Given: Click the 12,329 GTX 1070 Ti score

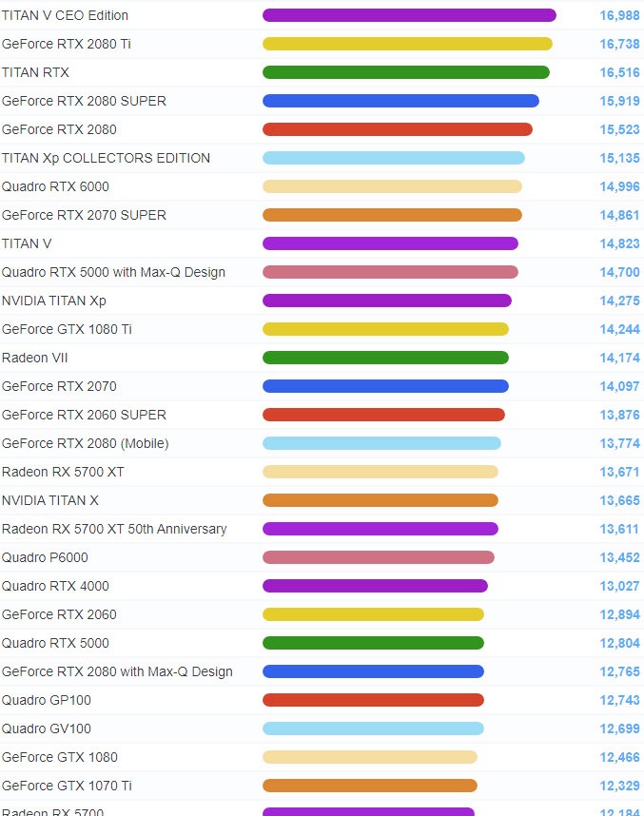Looking at the screenshot, I should click(x=619, y=786).
